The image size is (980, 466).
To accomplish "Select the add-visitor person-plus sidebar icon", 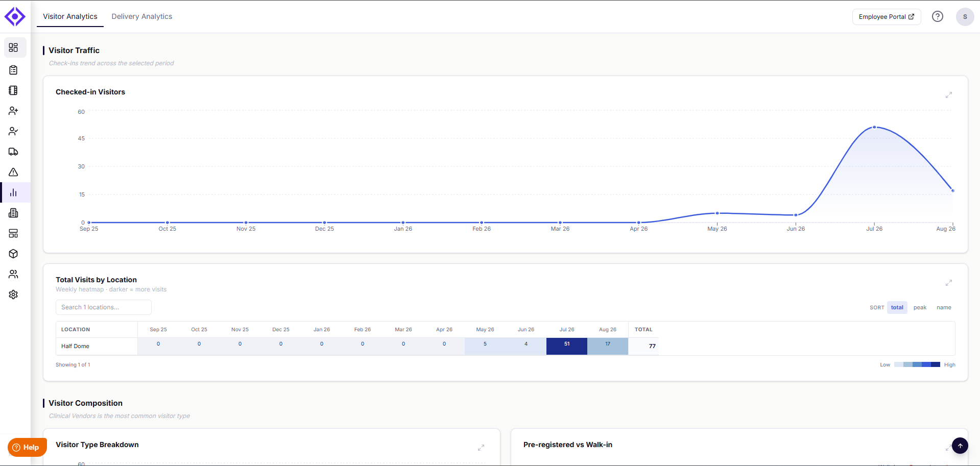I will click(13, 111).
